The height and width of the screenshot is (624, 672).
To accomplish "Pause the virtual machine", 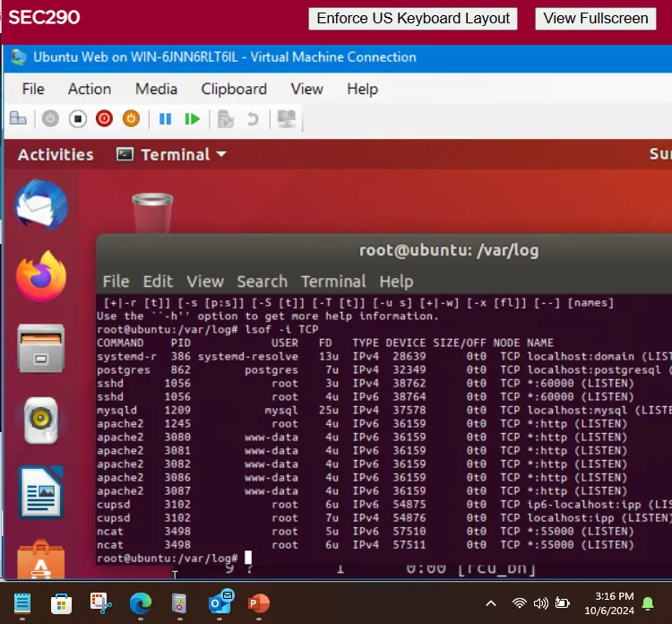I will [x=165, y=119].
